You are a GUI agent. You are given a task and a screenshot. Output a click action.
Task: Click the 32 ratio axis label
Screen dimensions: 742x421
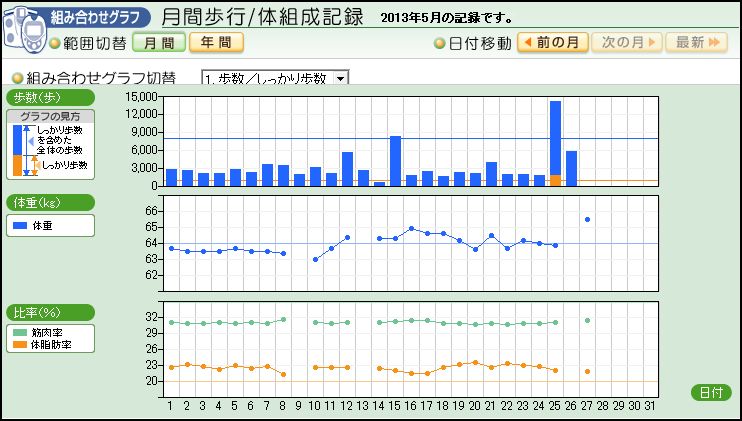[152, 317]
